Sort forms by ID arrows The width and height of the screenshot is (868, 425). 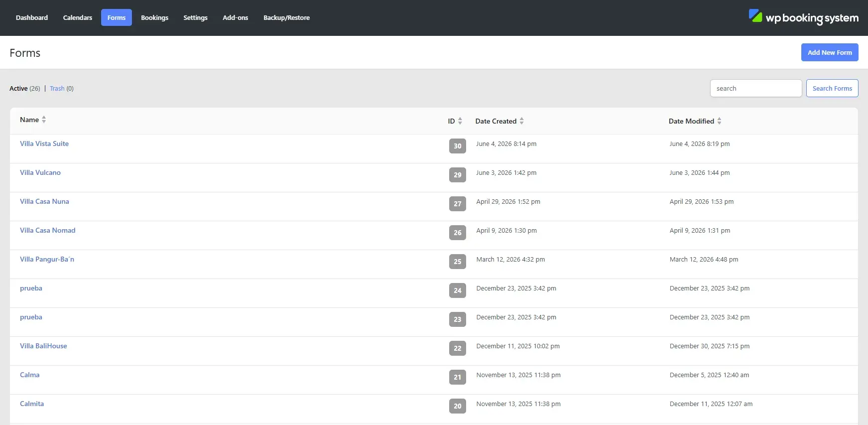[x=460, y=121]
